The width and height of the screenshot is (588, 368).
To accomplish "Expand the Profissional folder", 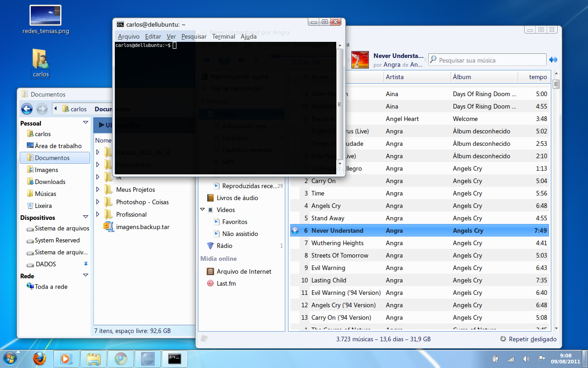I will tap(98, 214).
